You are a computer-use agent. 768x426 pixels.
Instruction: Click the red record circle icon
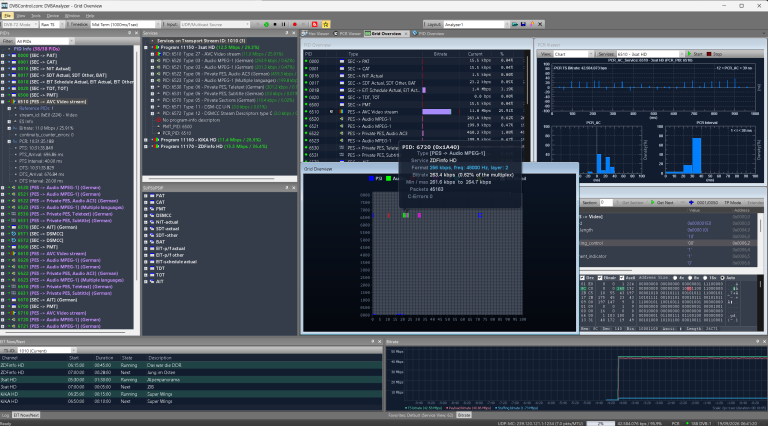click(x=295, y=24)
